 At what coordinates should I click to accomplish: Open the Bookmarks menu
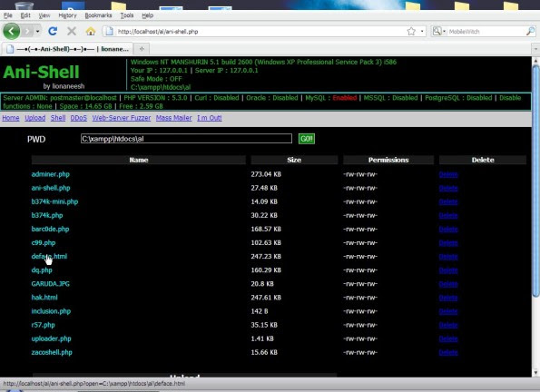[x=99, y=15]
